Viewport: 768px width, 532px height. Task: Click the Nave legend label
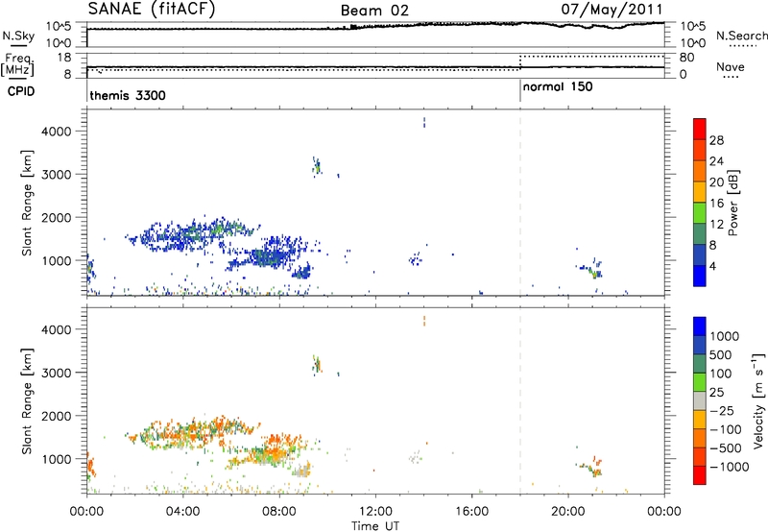click(x=731, y=67)
